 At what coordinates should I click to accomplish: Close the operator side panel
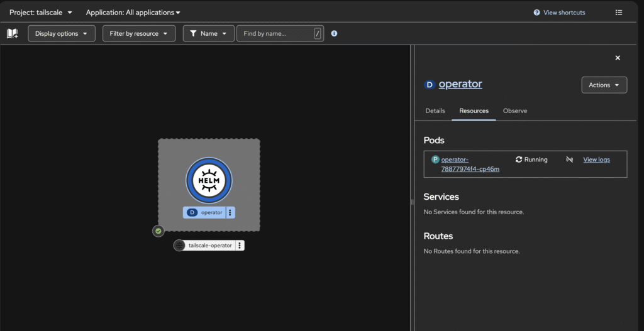click(618, 58)
